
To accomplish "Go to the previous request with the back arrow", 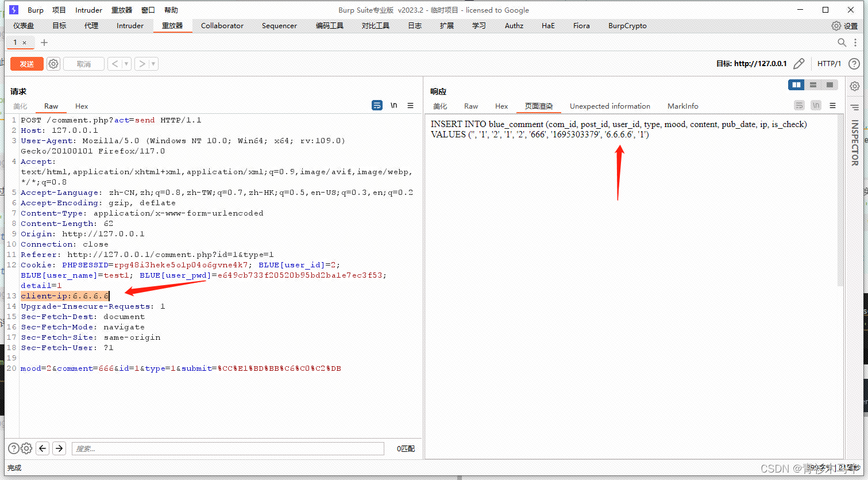I will [115, 64].
